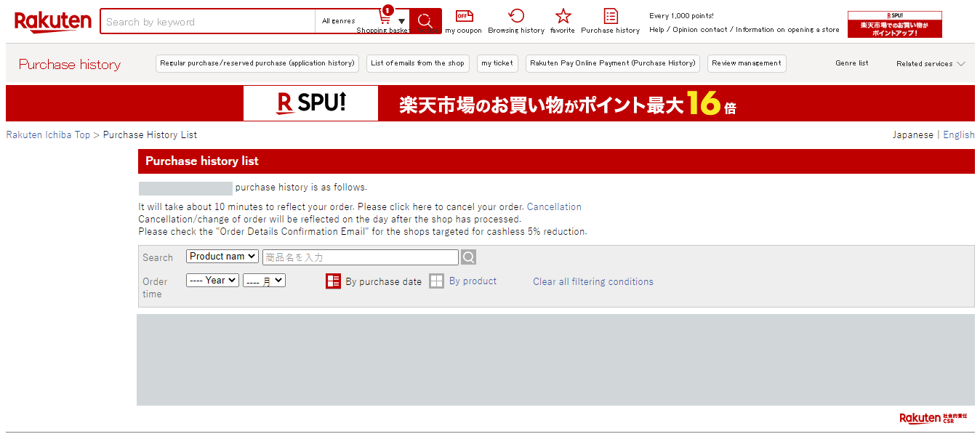Select the By product grid view icon
The width and height of the screenshot is (980, 434).
(436, 281)
